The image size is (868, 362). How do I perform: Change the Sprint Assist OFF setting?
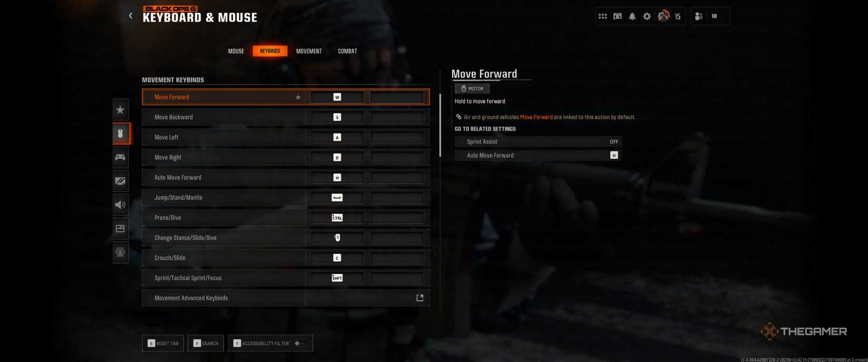[x=538, y=142]
